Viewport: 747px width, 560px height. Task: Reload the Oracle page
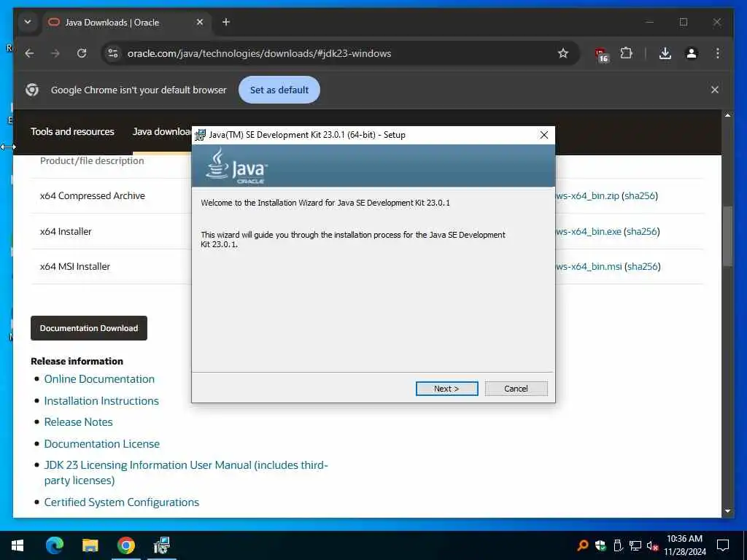point(82,53)
